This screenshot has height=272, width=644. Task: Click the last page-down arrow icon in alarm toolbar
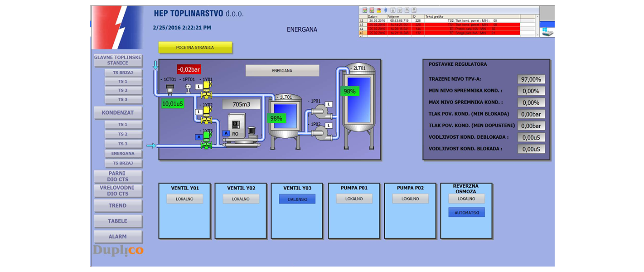point(414,10)
